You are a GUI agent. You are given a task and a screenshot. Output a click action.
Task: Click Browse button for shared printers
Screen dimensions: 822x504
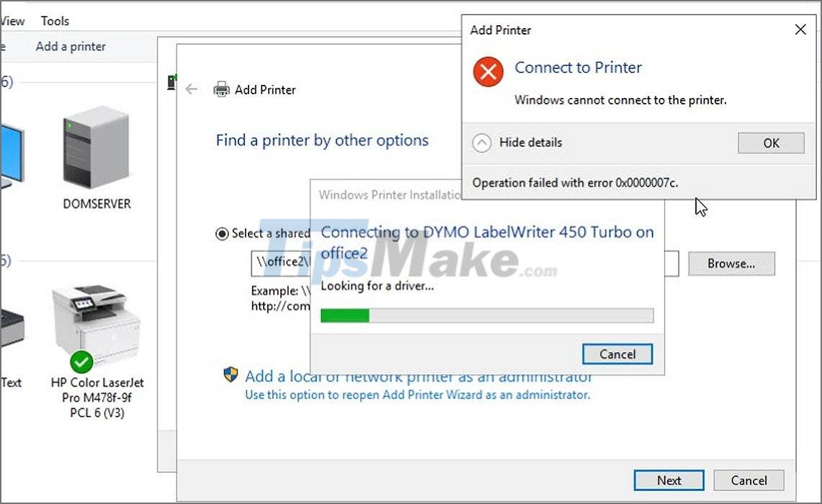point(731,264)
